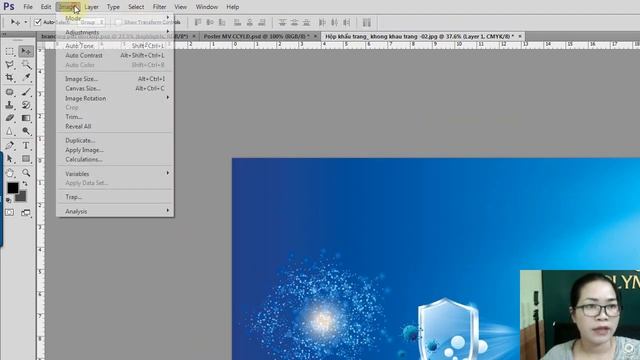Swap foreground and background colors

coord(25,184)
